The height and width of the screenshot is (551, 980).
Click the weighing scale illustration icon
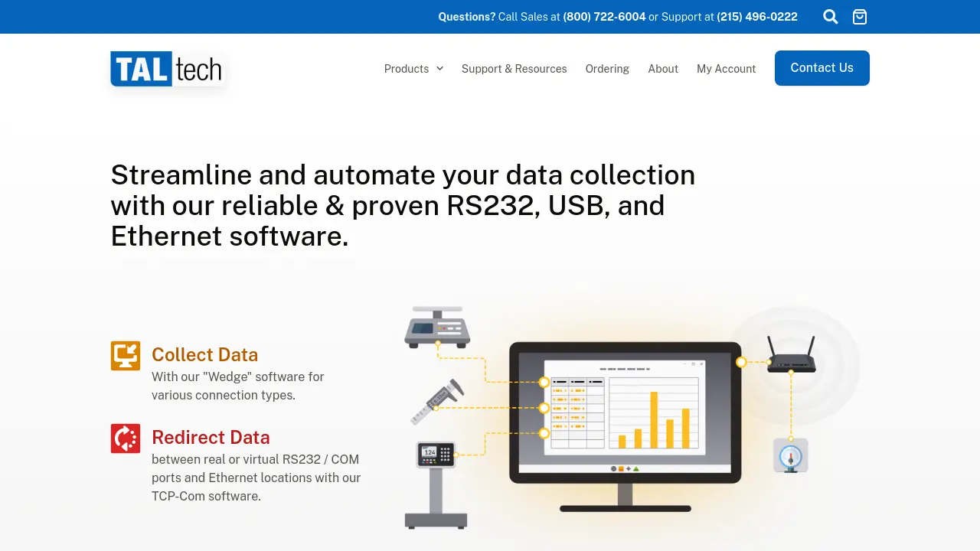pyautogui.click(x=437, y=328)
